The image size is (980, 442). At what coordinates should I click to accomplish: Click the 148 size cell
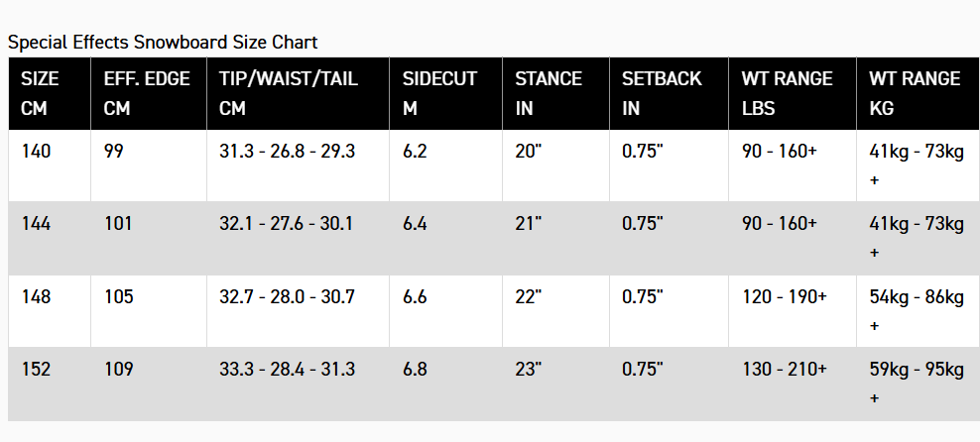pos(36,296)
